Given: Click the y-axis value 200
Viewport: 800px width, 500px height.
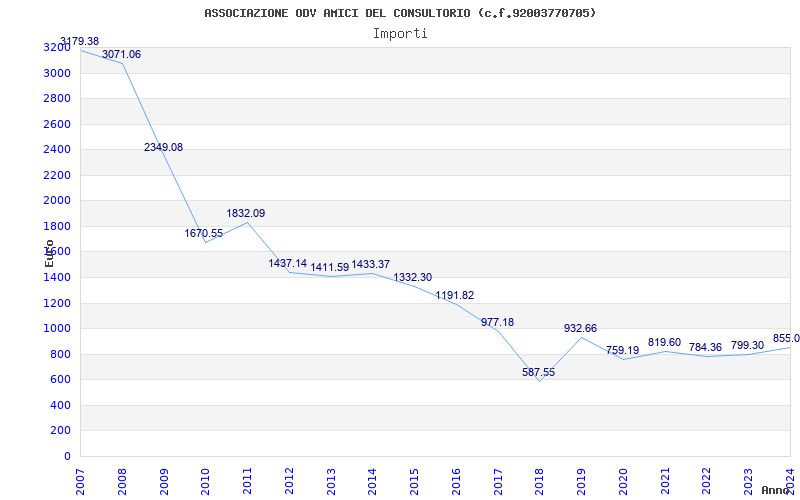Looking at the screenshot, I should pos(60,431).
